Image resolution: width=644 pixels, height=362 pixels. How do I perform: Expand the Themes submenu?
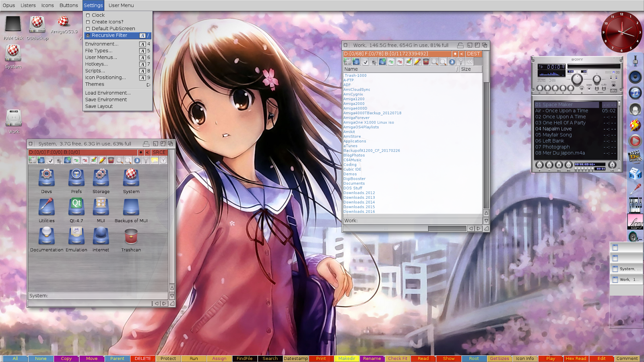tap(118, 84)
